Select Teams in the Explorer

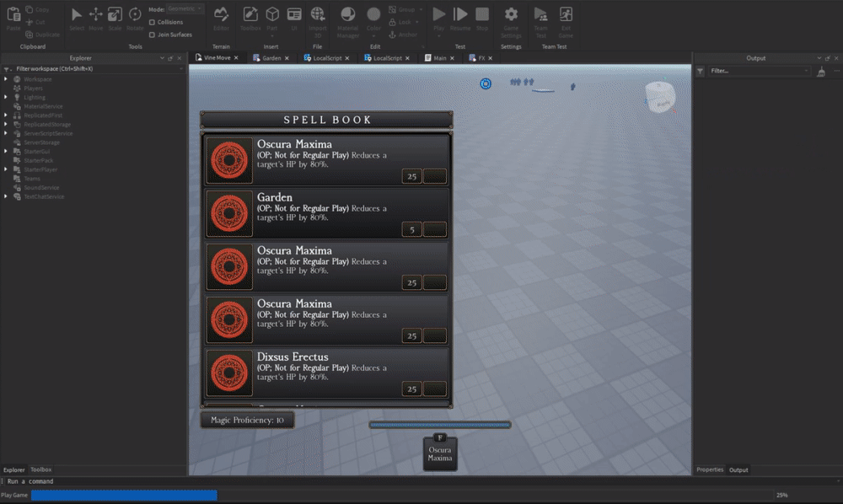click(x=32, y=179)
